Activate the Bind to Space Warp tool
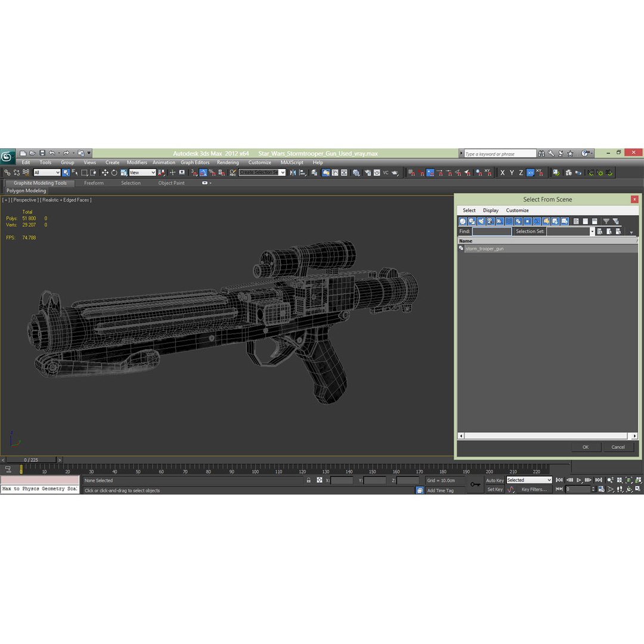 point(26,172)
